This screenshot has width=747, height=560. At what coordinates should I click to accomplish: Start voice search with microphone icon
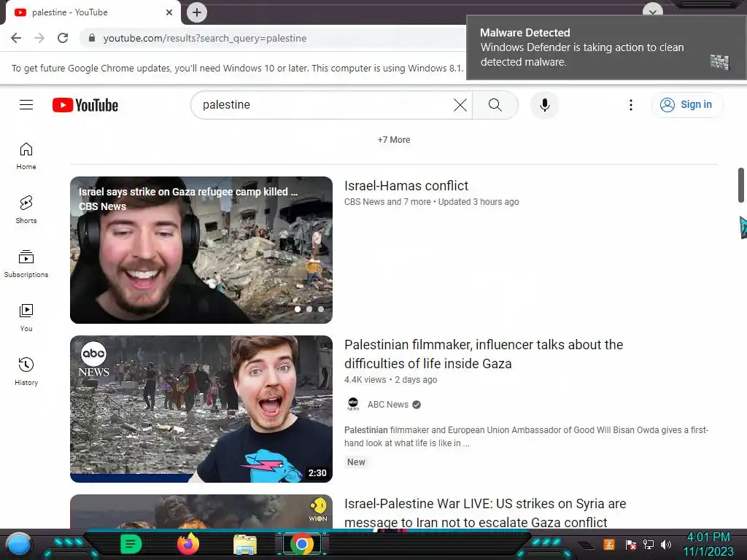pyautogui.click(x=544, y=105)
